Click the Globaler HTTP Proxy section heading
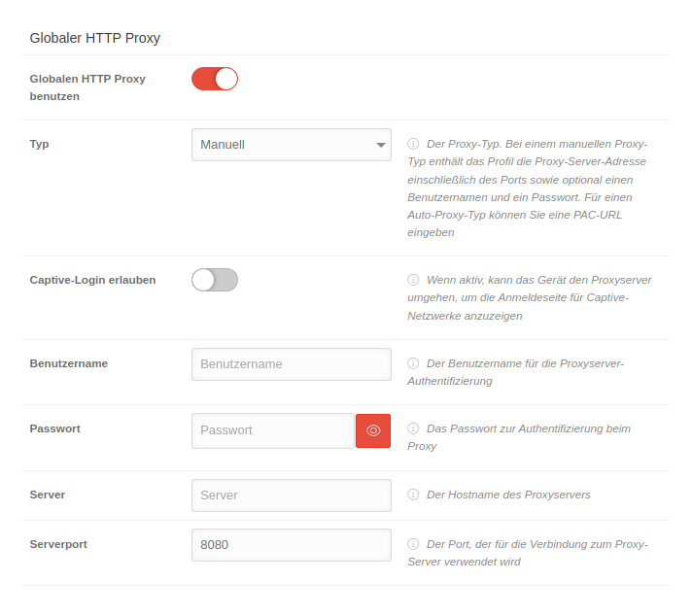 pyautogui.click(x=95, y=39)
